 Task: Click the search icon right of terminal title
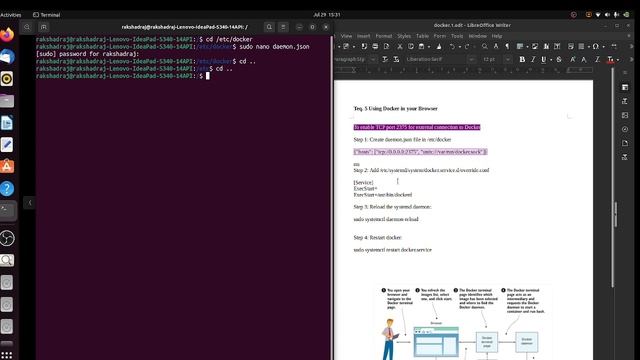click(x=269, y=27)
